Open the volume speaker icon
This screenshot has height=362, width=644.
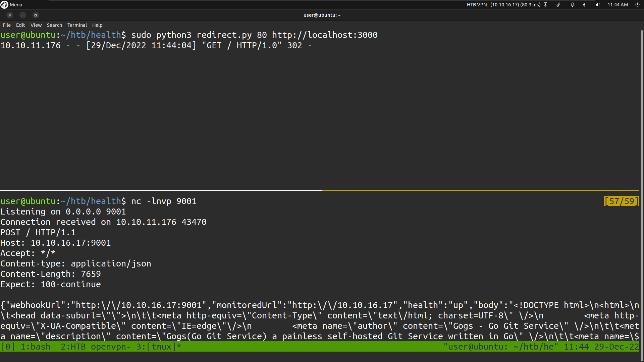point(598,5)
